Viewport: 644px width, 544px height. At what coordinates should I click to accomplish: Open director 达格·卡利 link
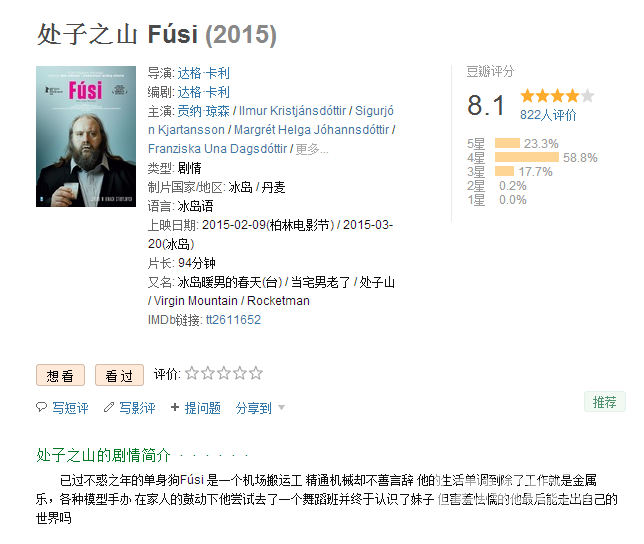point(203,73)
